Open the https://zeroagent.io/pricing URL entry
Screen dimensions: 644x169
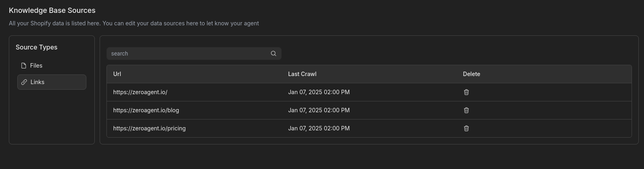(149, 128)
